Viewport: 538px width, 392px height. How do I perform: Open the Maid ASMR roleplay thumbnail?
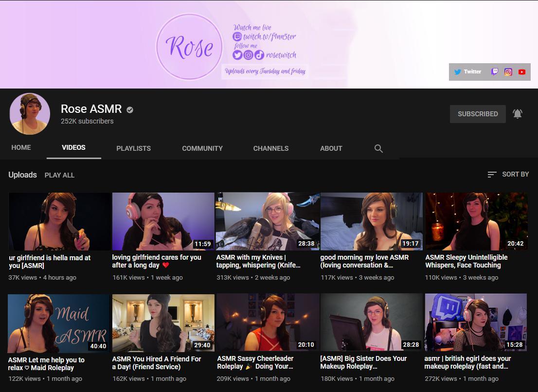coord(58,322)
